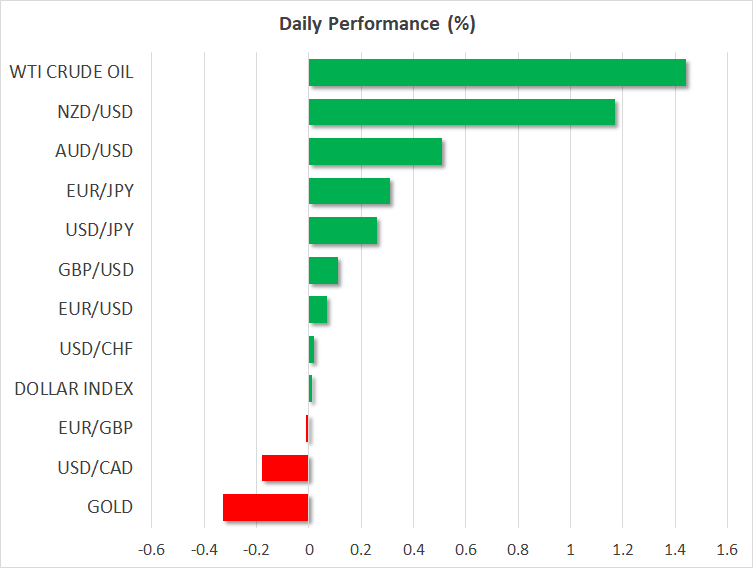Select the Daily Performance (%) chart title
Image resolution: width=753 pixels, height=568 pixels.
[376, 23]
